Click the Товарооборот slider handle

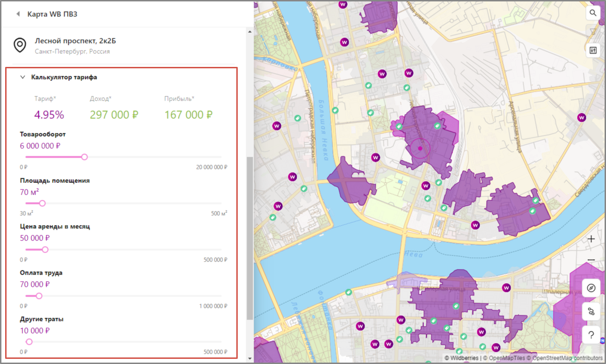tap(85, 157)
